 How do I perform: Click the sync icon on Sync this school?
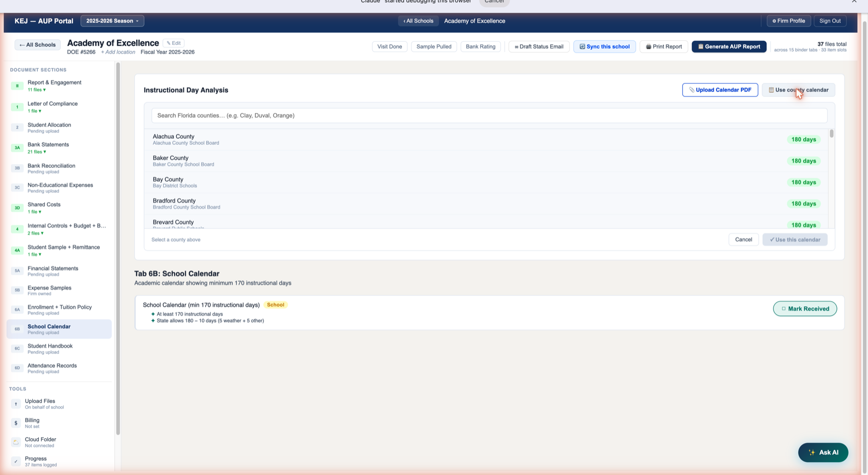tap(582, 46)
